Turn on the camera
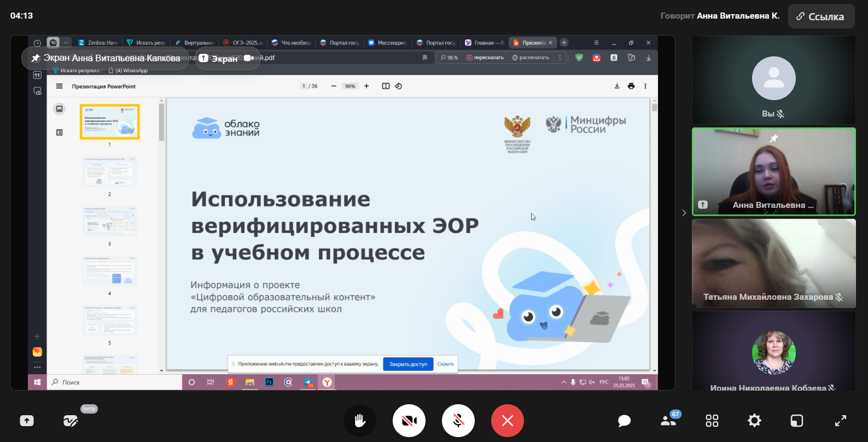The height and width of the screenshot is (442, 868). pos(409,420)
